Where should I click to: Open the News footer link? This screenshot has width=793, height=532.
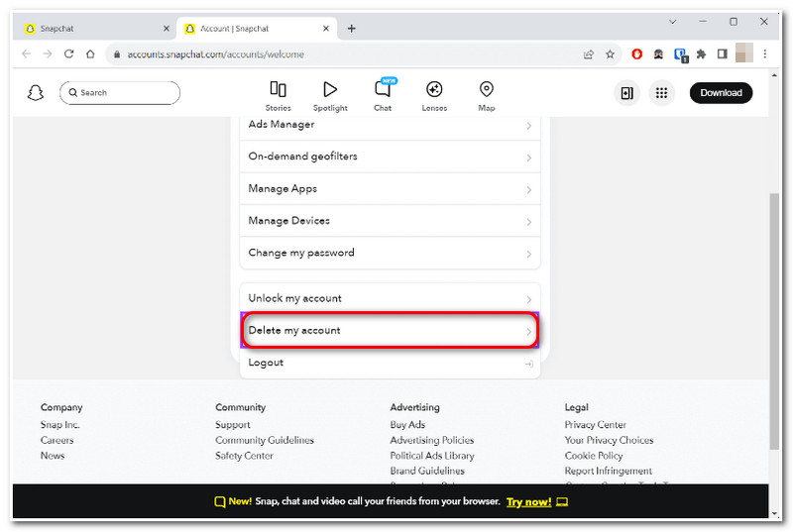pyautogui.click(x=53, y=456)
